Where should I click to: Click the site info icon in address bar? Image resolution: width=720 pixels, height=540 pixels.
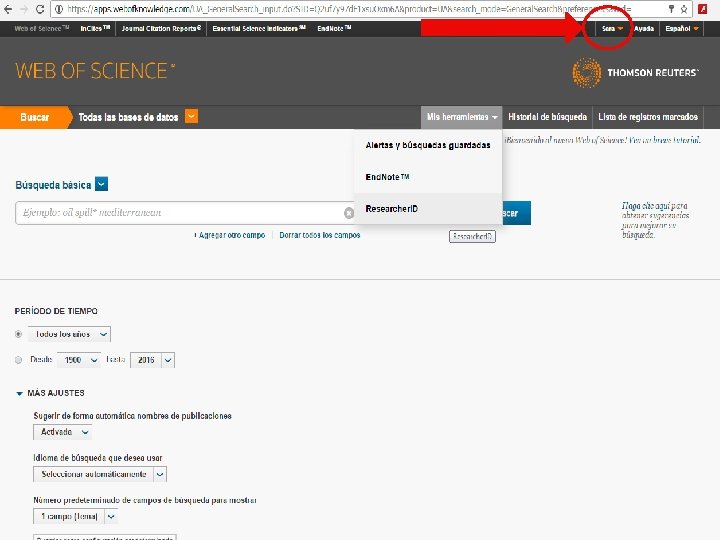click(x=58, y=9)
